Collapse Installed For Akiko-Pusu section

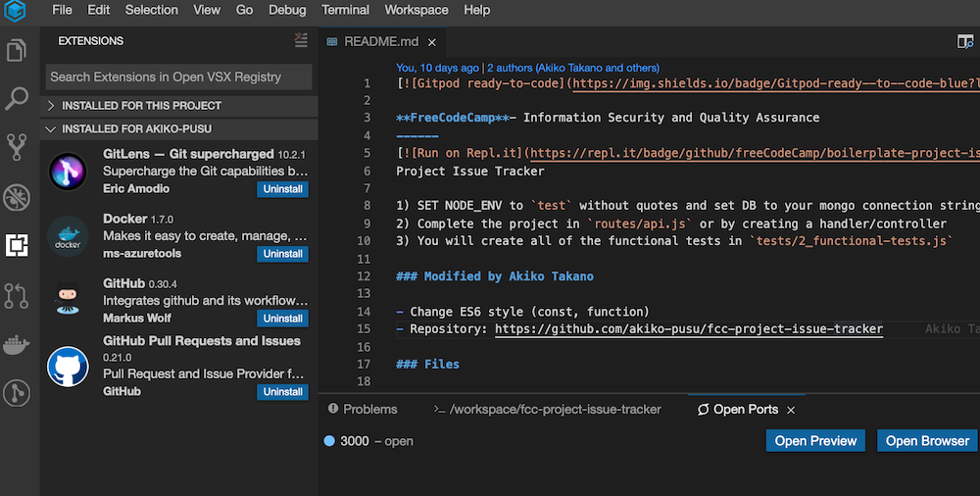click(x=178, y=128)
